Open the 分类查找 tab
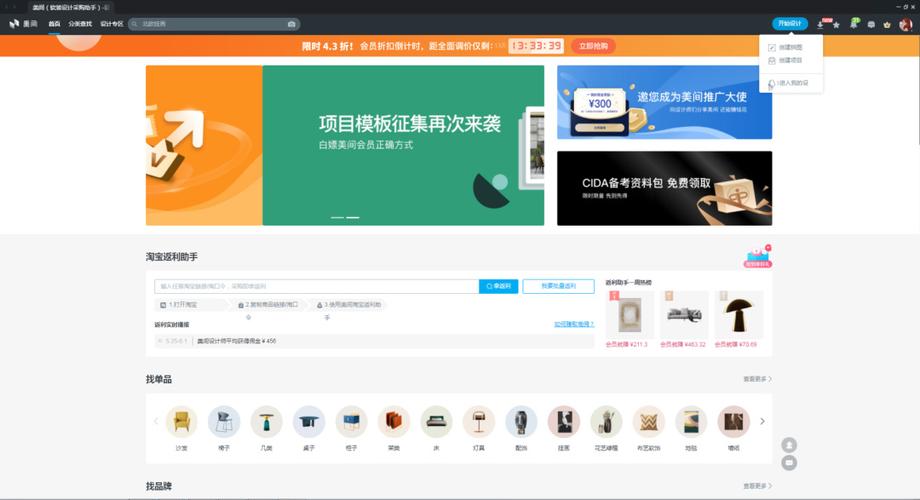 click(80, 24)
